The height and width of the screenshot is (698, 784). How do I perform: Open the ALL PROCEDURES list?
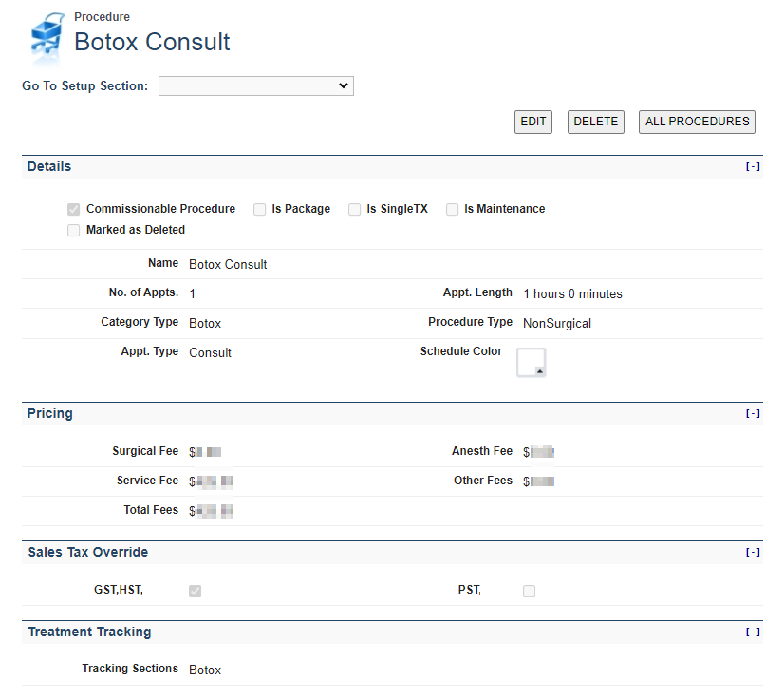click(697, 122)
